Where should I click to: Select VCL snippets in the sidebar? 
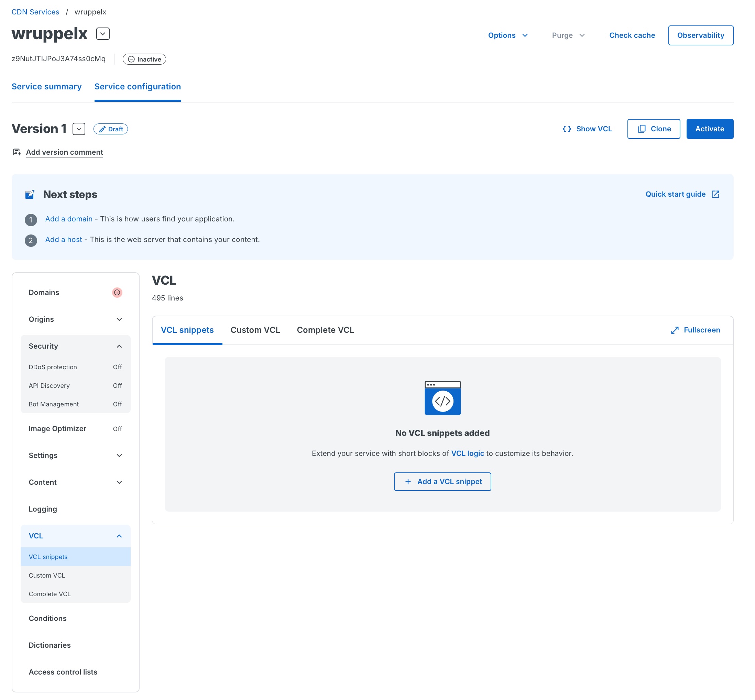click(x=75, y=557)
